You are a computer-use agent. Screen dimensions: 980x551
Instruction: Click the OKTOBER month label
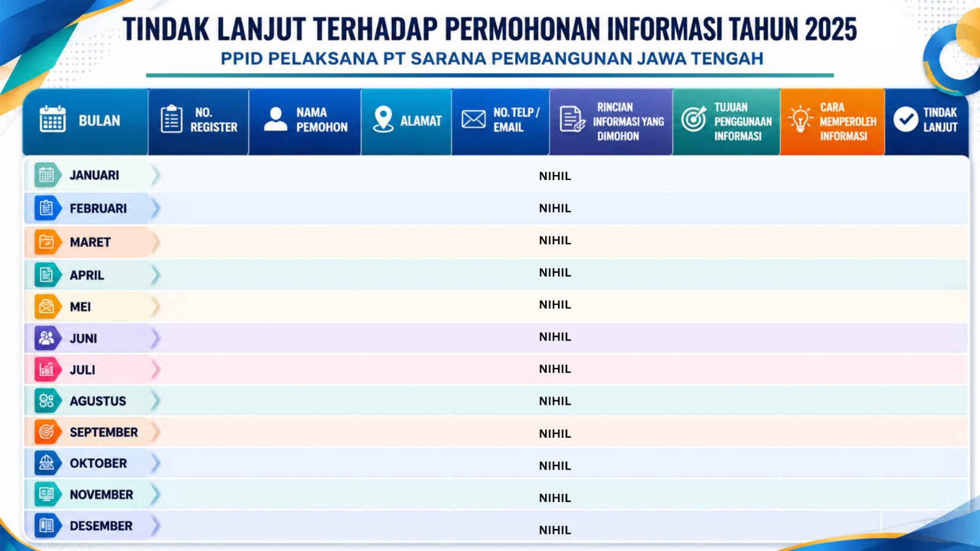(x=99, y=463)
